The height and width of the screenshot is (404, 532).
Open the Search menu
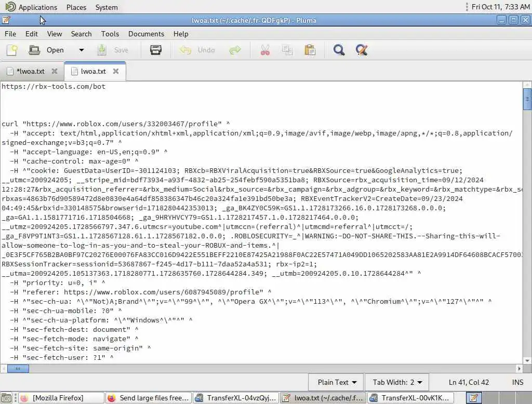pyautogui.click(x=82, y=34)
